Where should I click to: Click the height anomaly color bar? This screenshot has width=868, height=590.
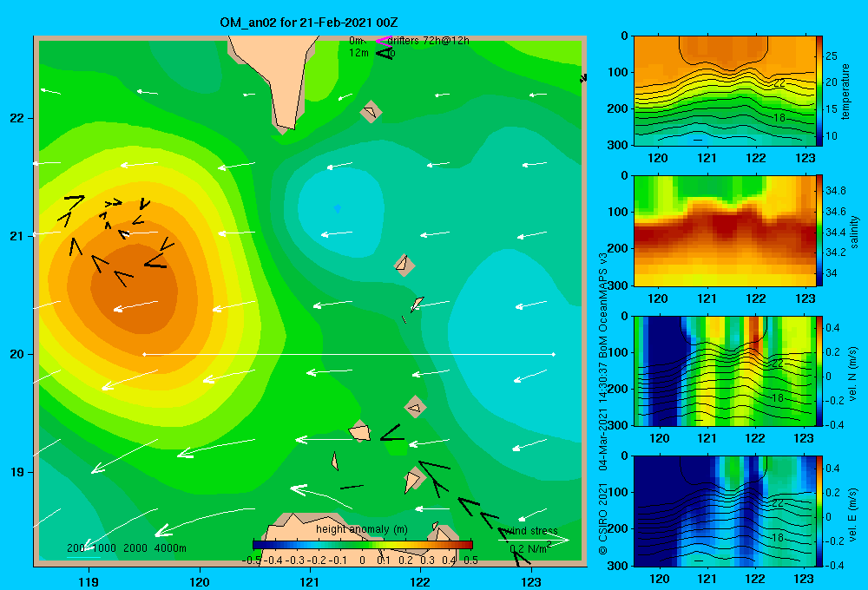point(363,545)
